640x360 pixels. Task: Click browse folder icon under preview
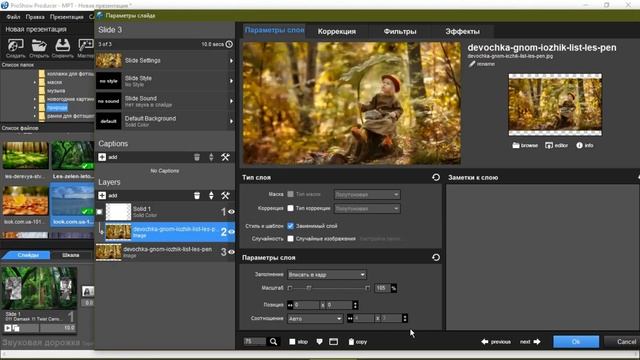tap(516, 145)
